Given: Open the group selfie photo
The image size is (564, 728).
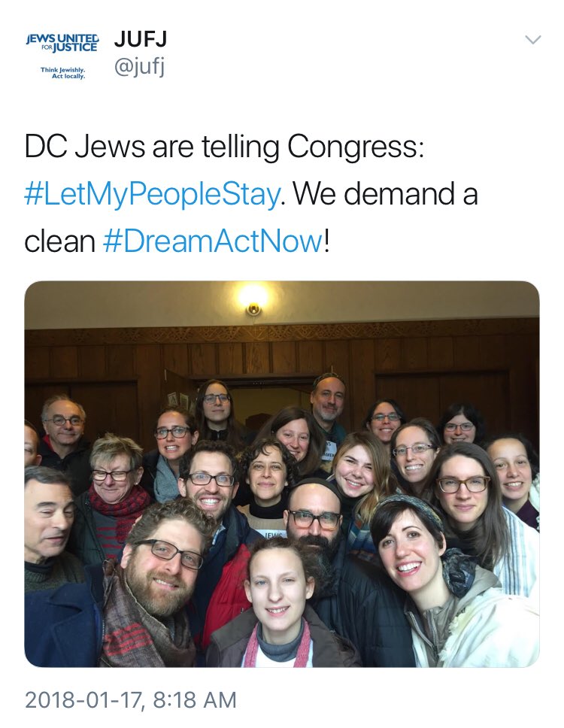Looking at the screenshot, I should [x=282, y=474].
